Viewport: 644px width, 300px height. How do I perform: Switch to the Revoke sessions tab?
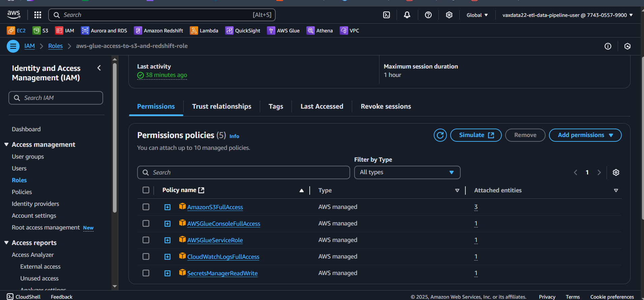(x=386, y=107)
